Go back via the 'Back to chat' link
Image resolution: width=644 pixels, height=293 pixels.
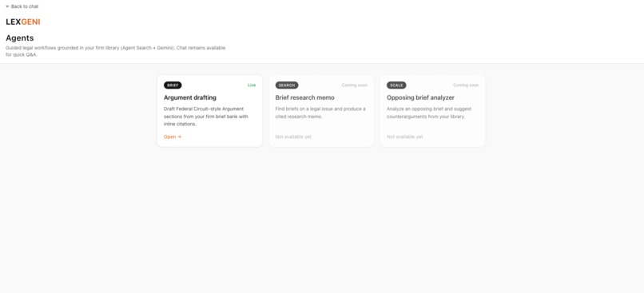pos(22,6)
